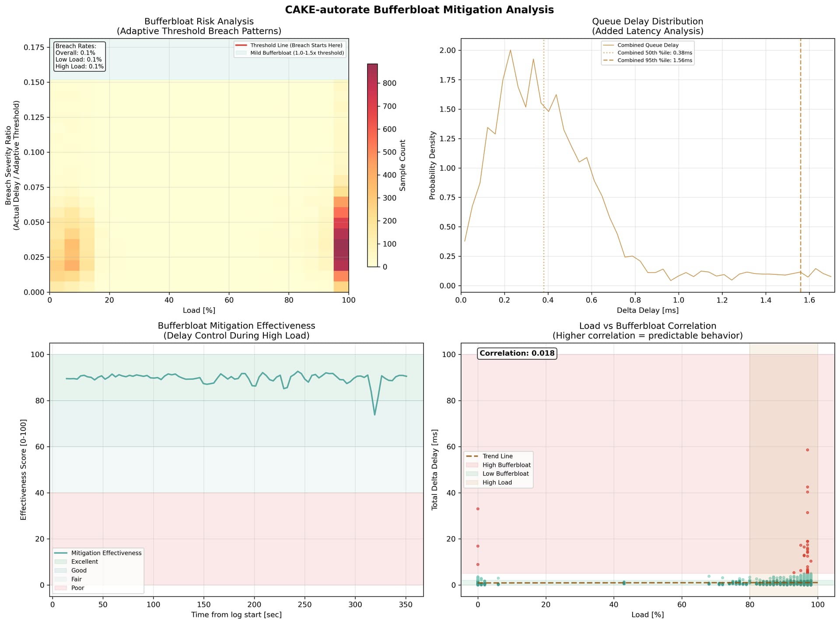Click the 'Trend Line' legend entry

point(489,456)
